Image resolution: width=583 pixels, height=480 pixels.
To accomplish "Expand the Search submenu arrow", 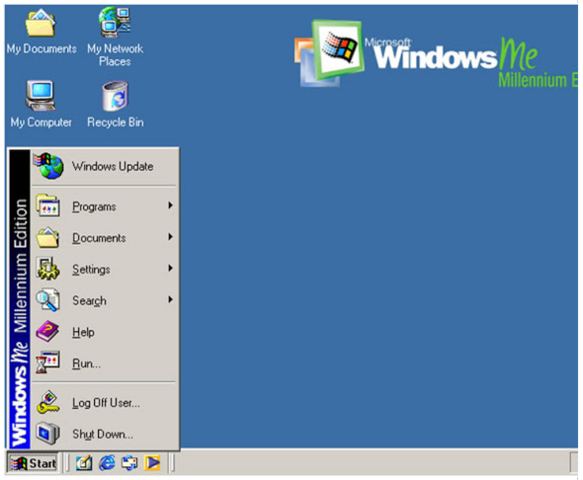I will pos(170,299).
